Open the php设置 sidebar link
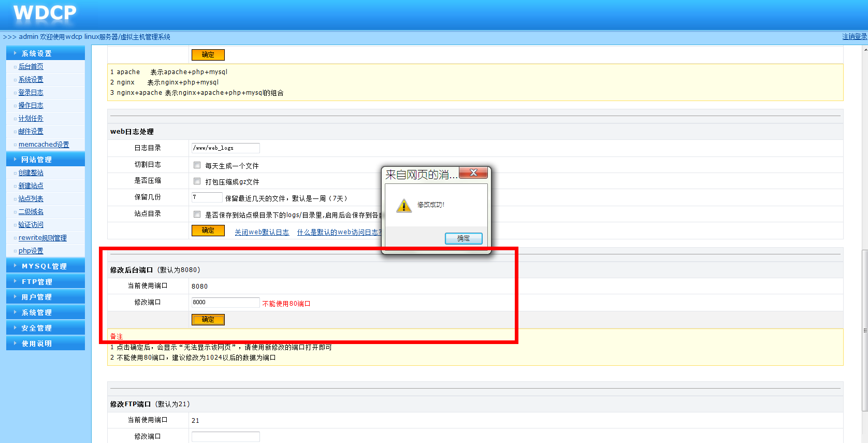This screenshot has height=443, width=868. 31,251
